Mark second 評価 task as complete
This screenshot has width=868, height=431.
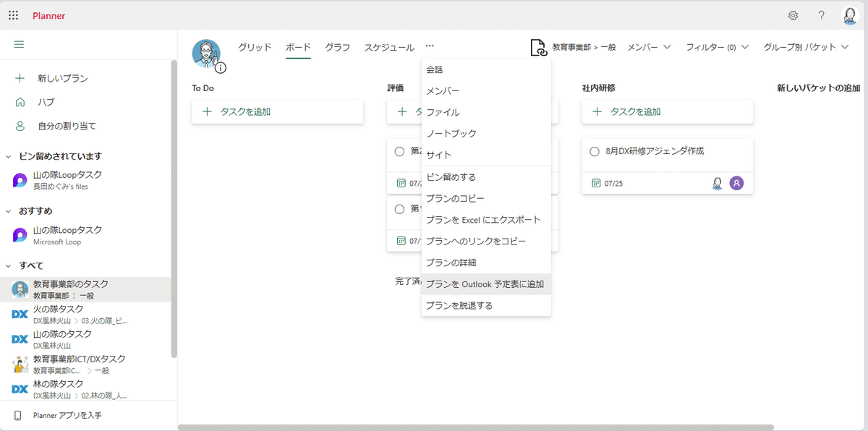399,209
